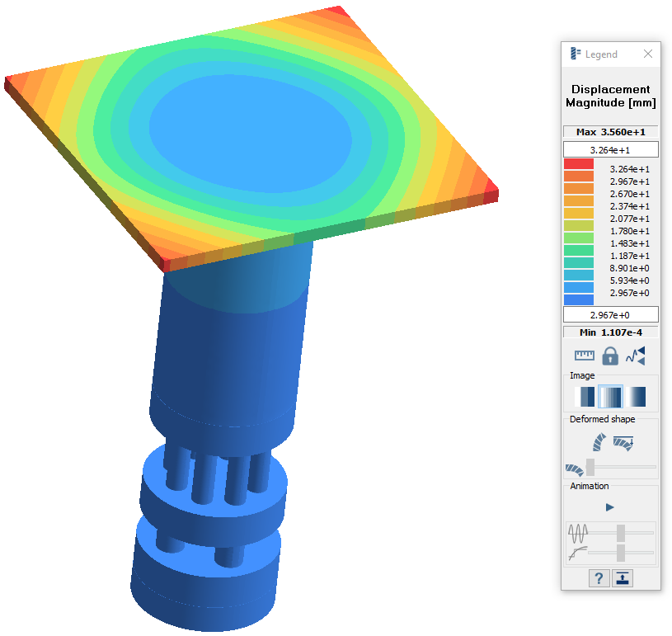Play the deformation animation
Viewport: 672px width, 636px height.
pyautogui.click(x=610, y=507)
